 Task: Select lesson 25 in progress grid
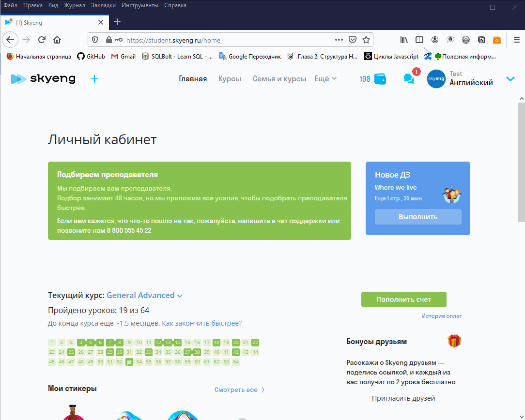point(71,352)
